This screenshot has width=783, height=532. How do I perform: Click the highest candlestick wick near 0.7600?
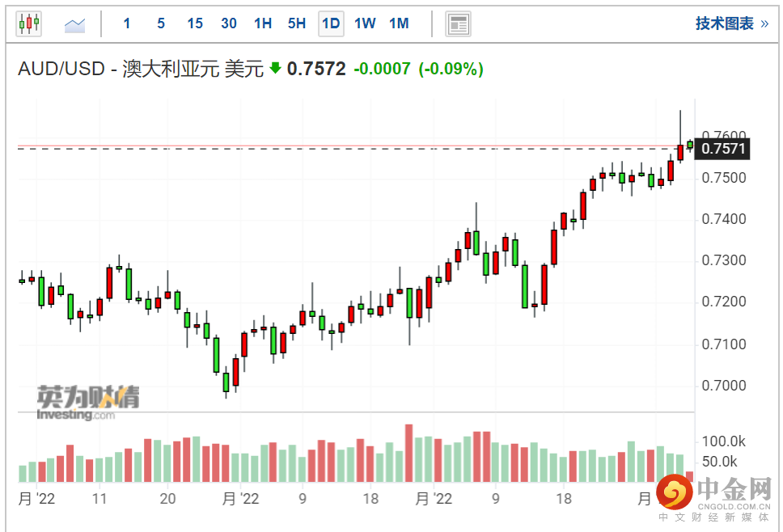coord(680,121)
